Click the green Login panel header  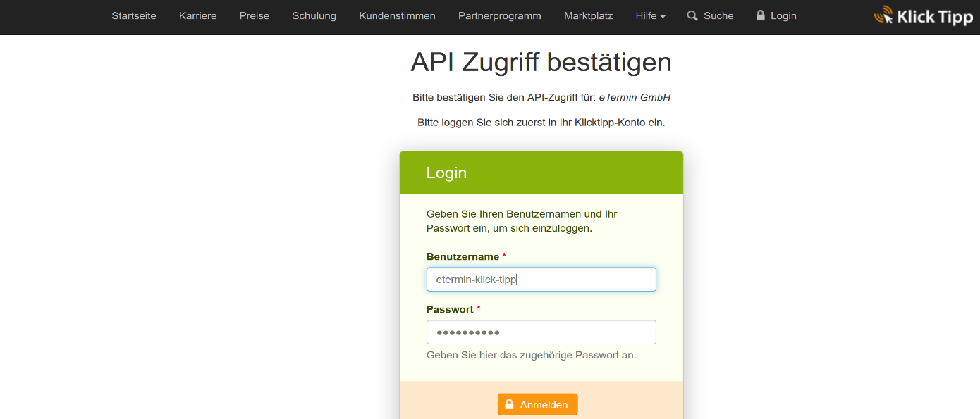pos(541,173)
